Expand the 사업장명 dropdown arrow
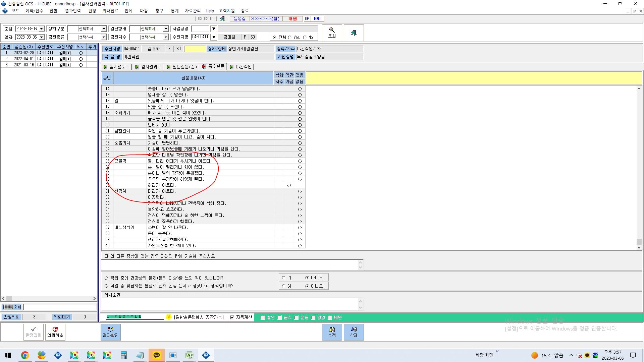 pyautogui.click(x=214, y=29)
